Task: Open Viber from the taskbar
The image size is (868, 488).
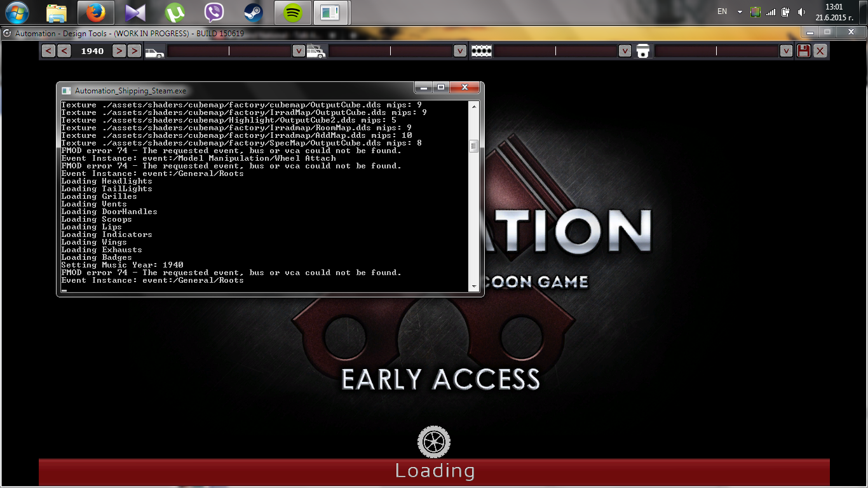Action: (x=214, y=12)
